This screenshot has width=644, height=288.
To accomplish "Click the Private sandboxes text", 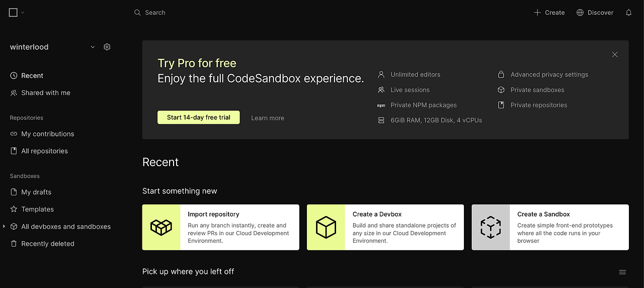I will point(537,90).
